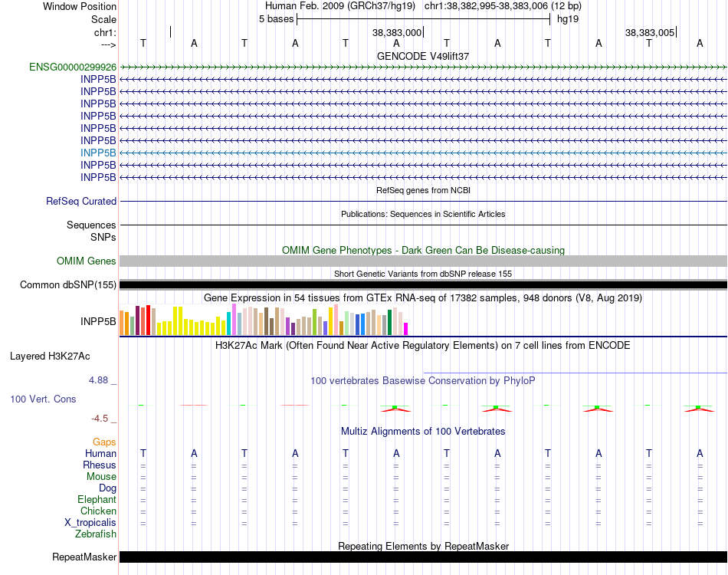The width and height of the screenshot is (728, 575).
Task: Click the black Common dbSNP(155) bar
Action: point(423,284)
